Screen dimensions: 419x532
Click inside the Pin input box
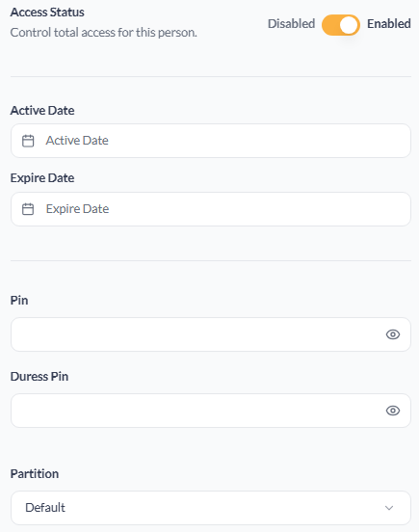point(211,334)
